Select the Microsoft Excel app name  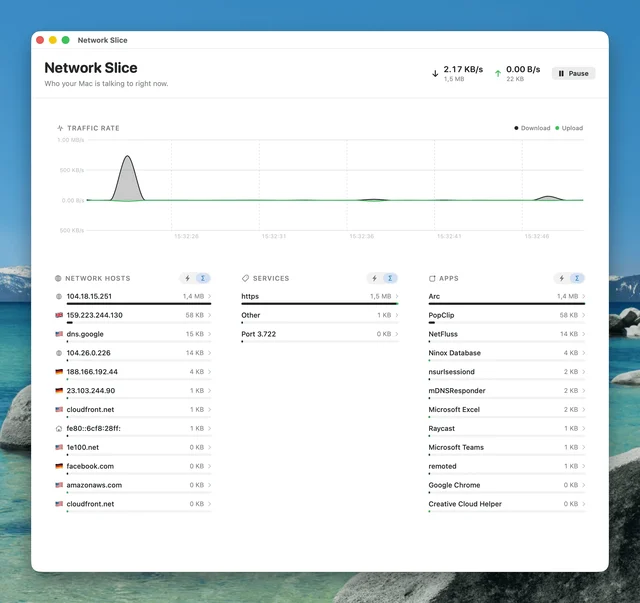click(x=454, y=409)
